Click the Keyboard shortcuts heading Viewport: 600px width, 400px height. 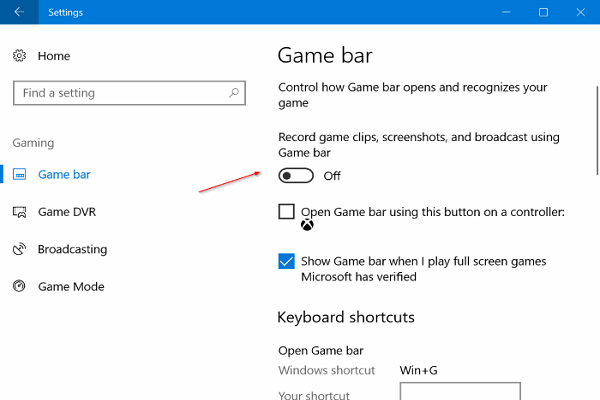(346, 317)
